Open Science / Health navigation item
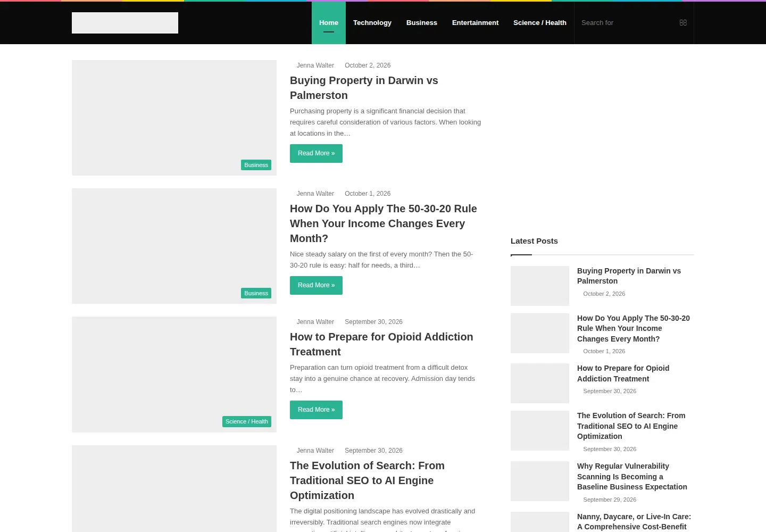 tap(540, 23)
